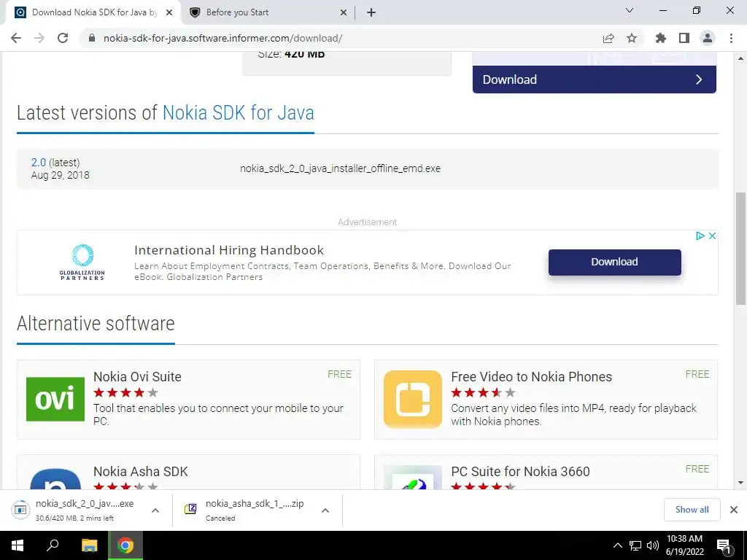The image size is (747, 560).
Task: Show hidden system tray icons
Action: tap(617, 545)
